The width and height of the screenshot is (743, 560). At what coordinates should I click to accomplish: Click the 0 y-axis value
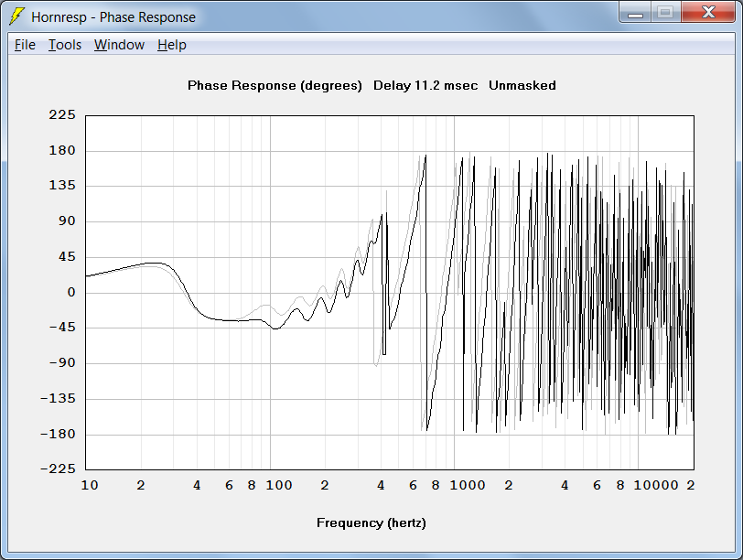71,292
